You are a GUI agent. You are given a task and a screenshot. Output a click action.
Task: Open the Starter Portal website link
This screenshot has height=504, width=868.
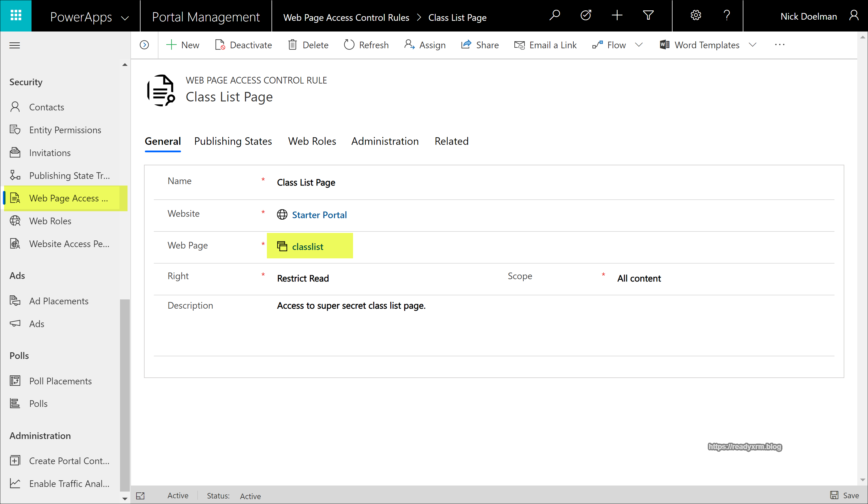(319, 215)
